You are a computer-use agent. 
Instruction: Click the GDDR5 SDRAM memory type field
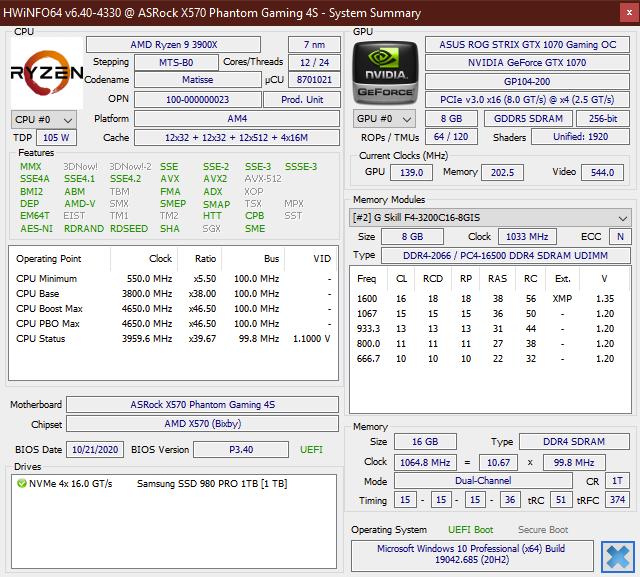click(x=528, y=119)
